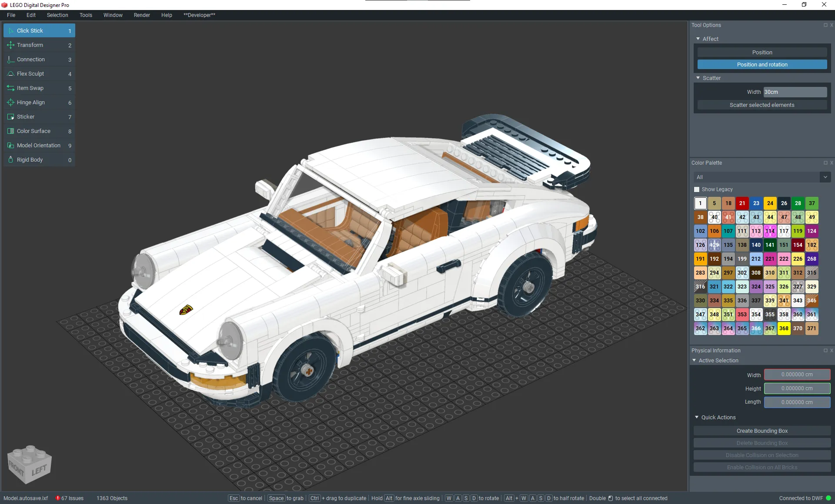Select the Click Stick tool
This screenshot has height=504, width=835.
tap(39, 31)
